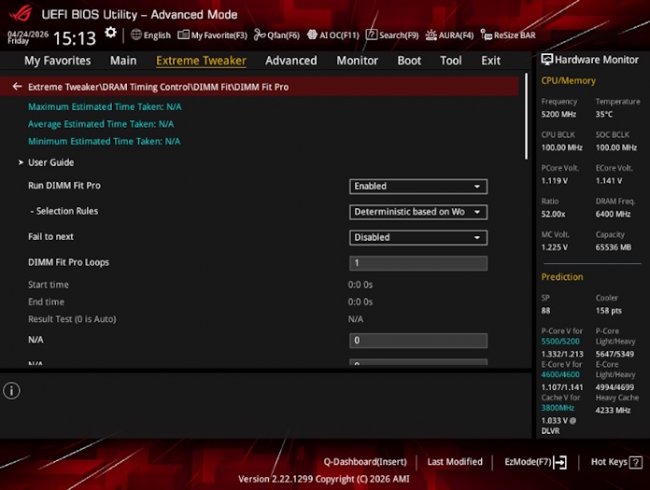Open the Exit tab

(491, 61)
